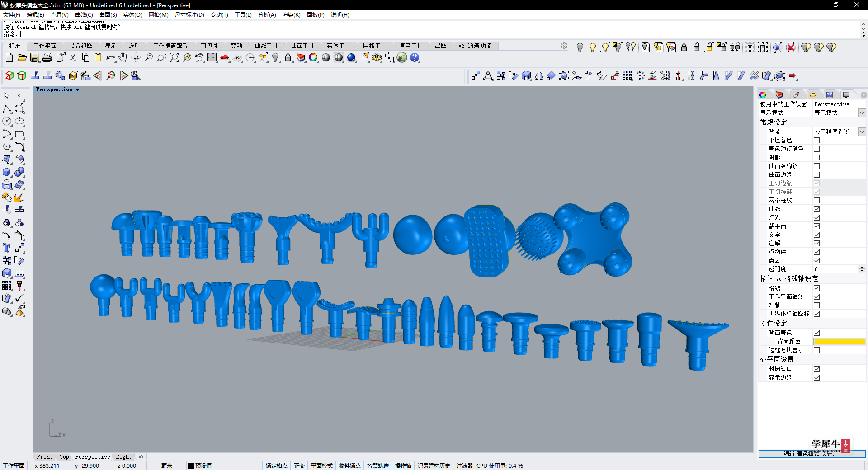Toggle the 阴影 shadow checkbox
Screen dimensions: 868x470
(816, 157)
